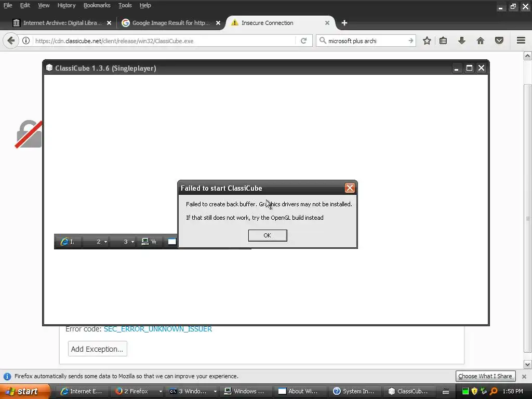Click the green tray icon
Viewport: 532px width, 399px height.
[465, 391]
